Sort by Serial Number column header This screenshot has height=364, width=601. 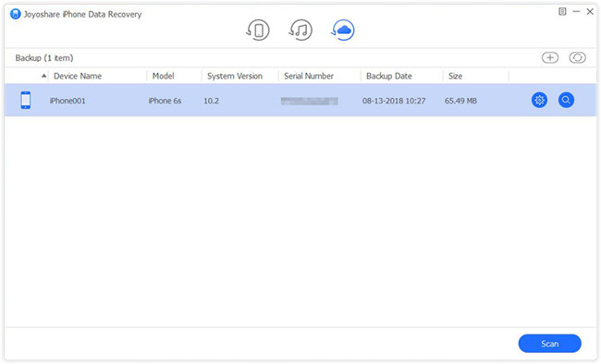pyautogui.click(x=309, y=76)
